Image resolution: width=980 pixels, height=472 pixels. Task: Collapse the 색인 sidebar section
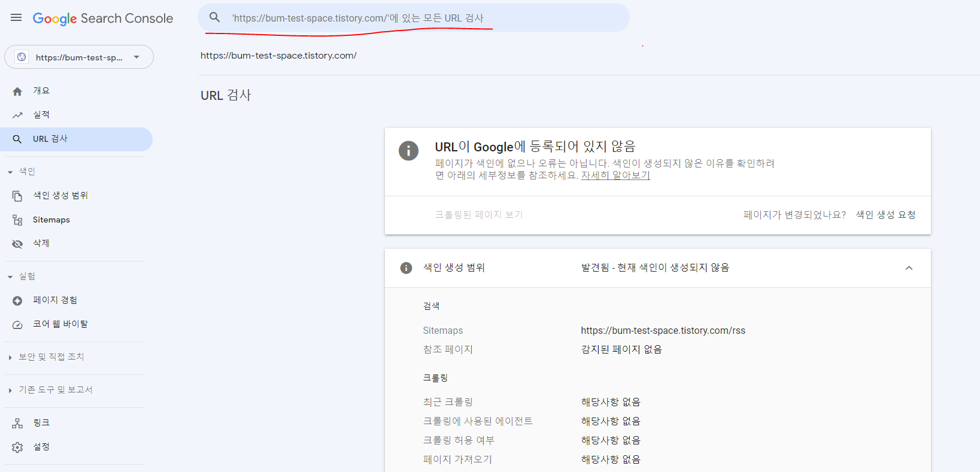(x=21, y=172)
